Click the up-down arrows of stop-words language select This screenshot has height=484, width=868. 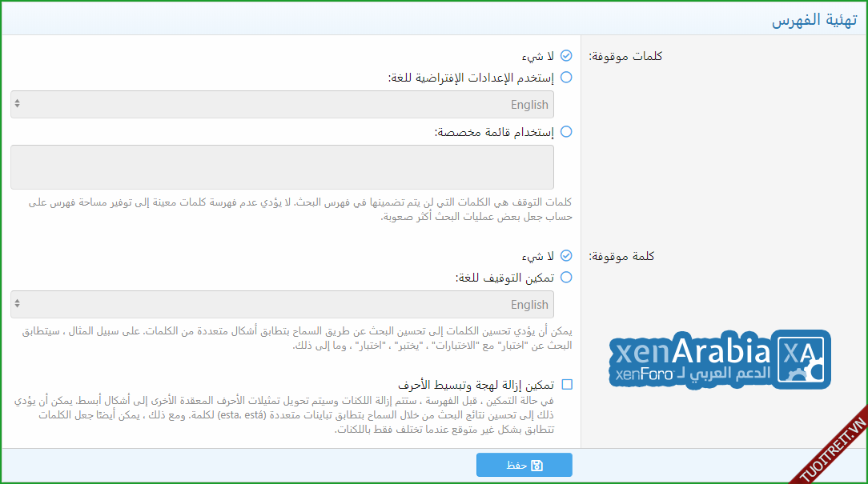point(18,104)
